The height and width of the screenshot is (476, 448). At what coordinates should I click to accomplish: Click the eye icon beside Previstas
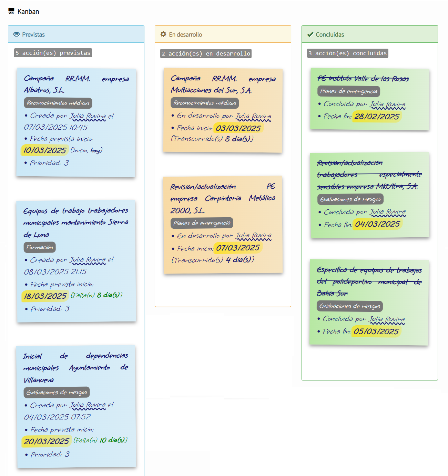point(17,34)
